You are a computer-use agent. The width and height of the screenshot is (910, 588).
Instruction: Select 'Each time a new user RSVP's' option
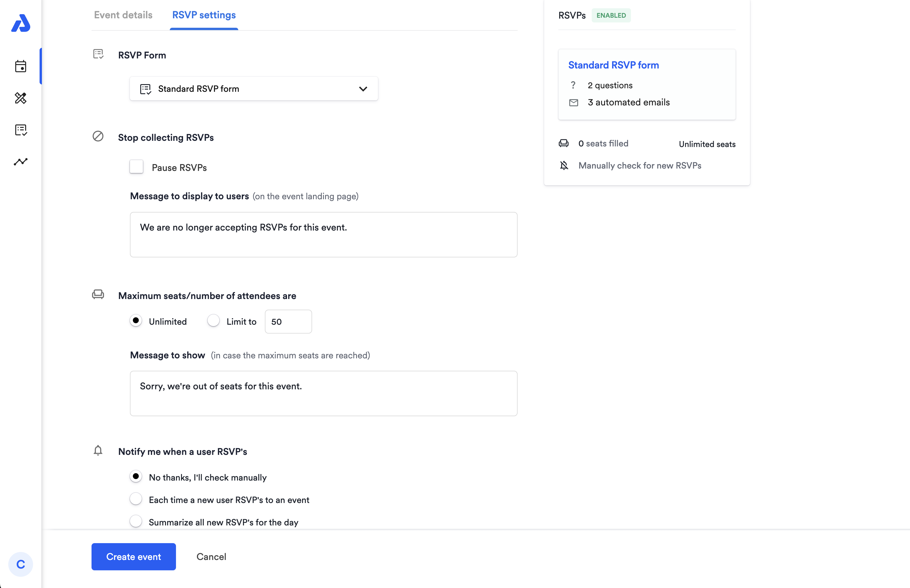[136, 499]
